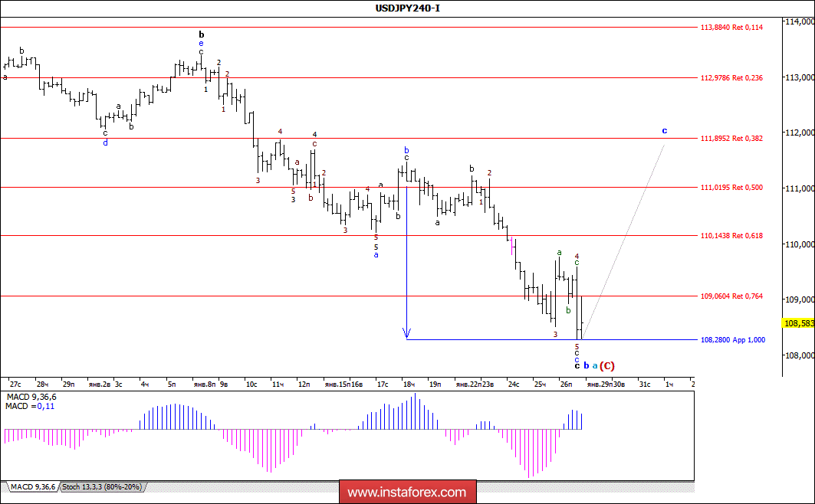Click the янв.15п date on time axis
The height and width of the screenshot is (504, 815).
pyautogui.click(x=337, y=384)
